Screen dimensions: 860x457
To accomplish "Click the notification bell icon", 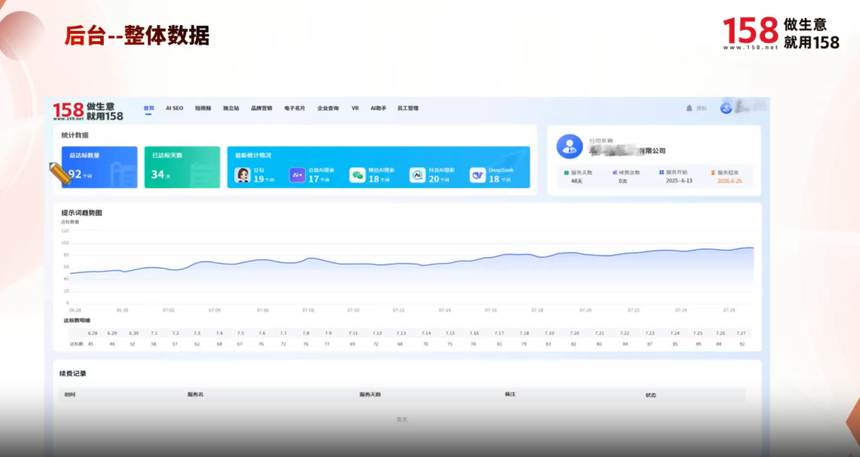I will point(689,108).
